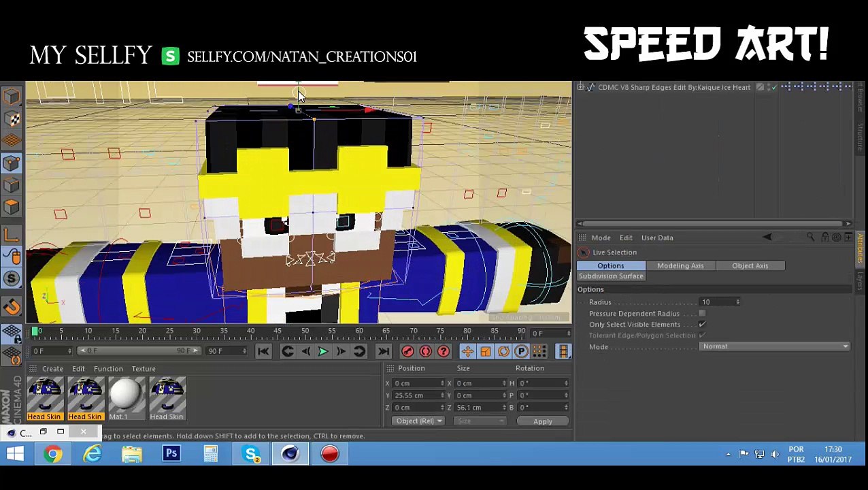Expand the CDMC V8 Sharp Edges object
This screenshot has width=868, height=490.
click(x=582, y=87)
